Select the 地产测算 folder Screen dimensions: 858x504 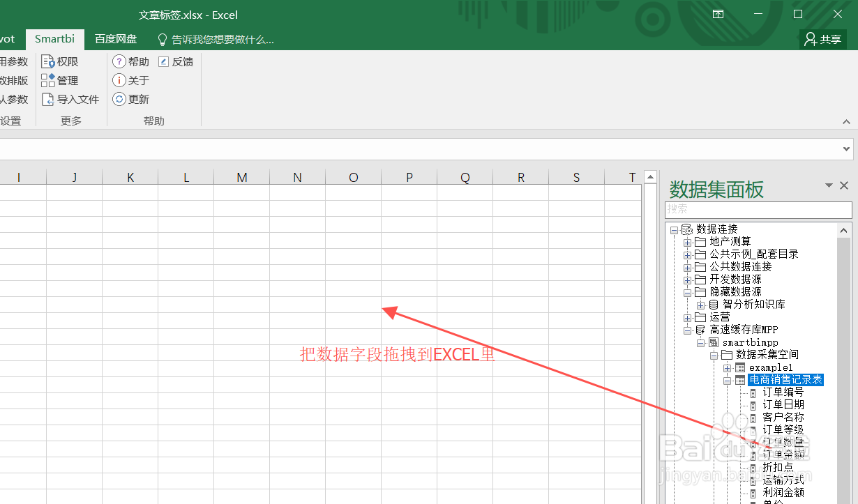pyautogui.click(x=730, y=242)
